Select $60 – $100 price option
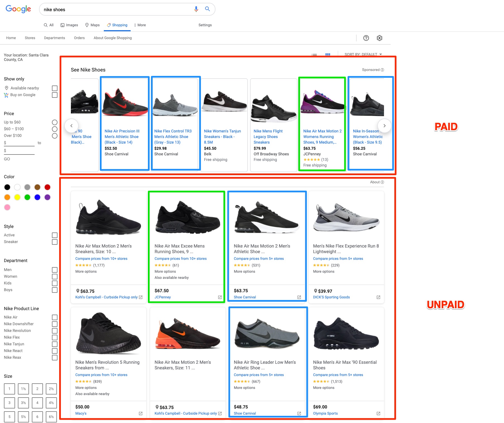Screen dimensions: 504x423 point(55,129)
